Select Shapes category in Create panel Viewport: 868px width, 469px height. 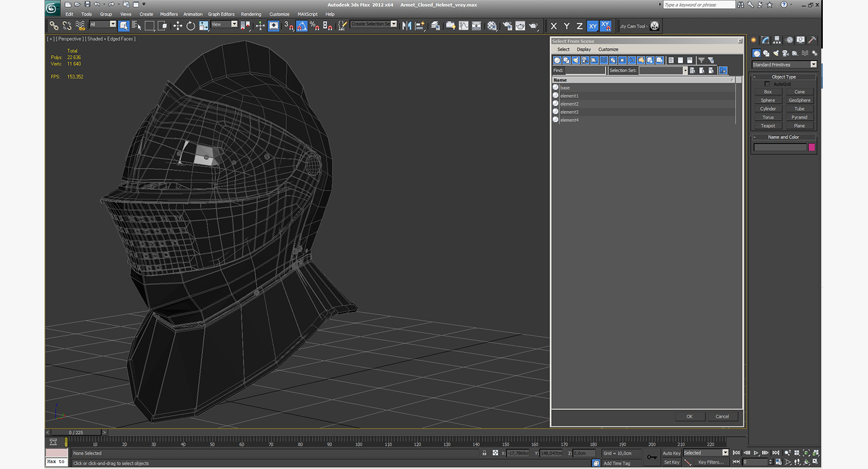click(x=766, y=53)
